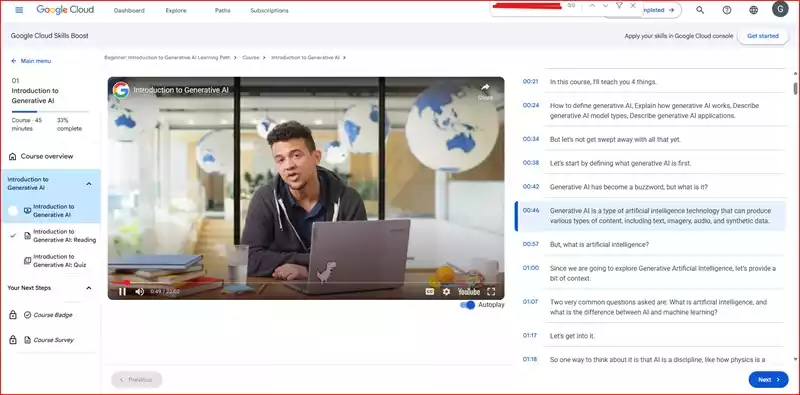Screen dimensions: 800x395
Task: Open the hamburger navigation menu
Action: click(x=19, y=10)
